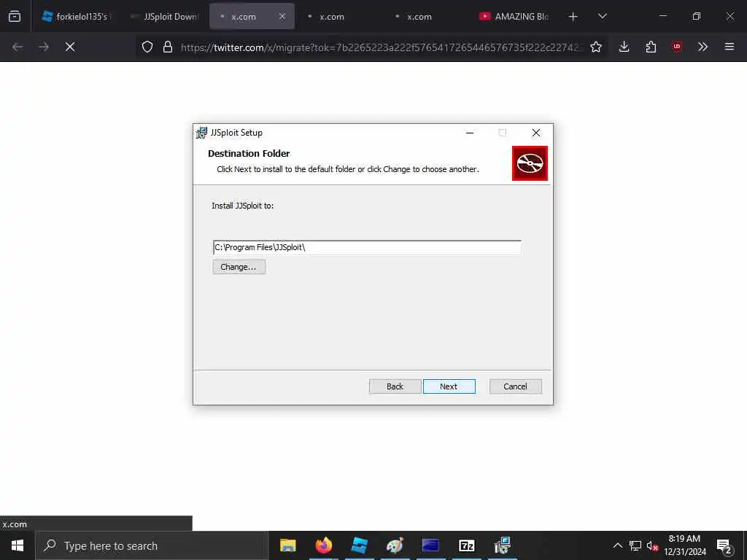Screen dimensions: 747x560
Task: Open the notification center icon
Action: point(724,545)
